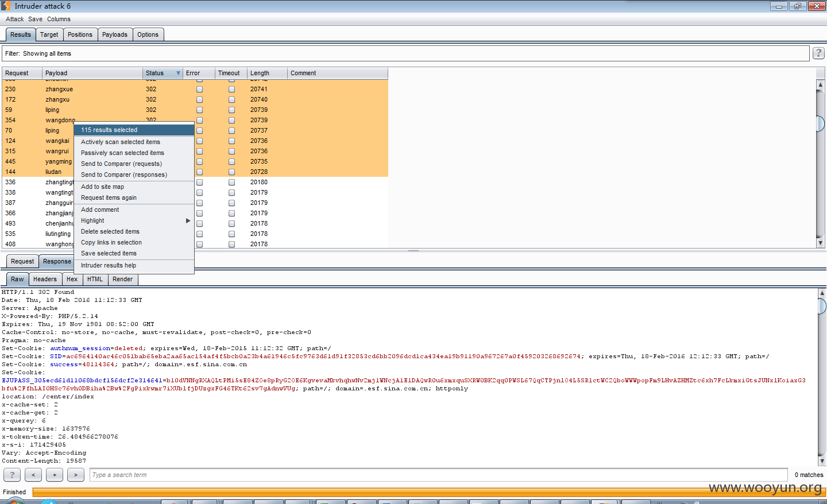Click the response pane scrollbar thumb

[x=822, y=306]
